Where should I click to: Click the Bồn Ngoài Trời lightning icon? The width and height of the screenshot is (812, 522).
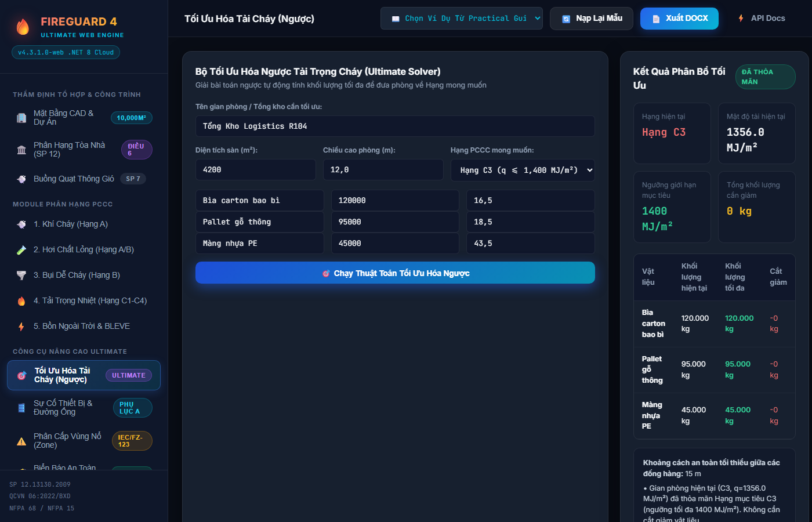[21, 326]
